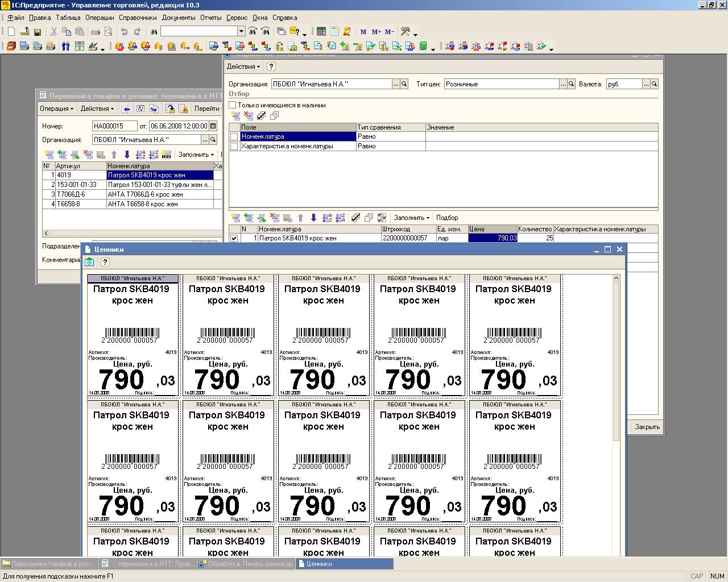Click the Закрыть button
728x582 pixels.
(x=647, y=427)
